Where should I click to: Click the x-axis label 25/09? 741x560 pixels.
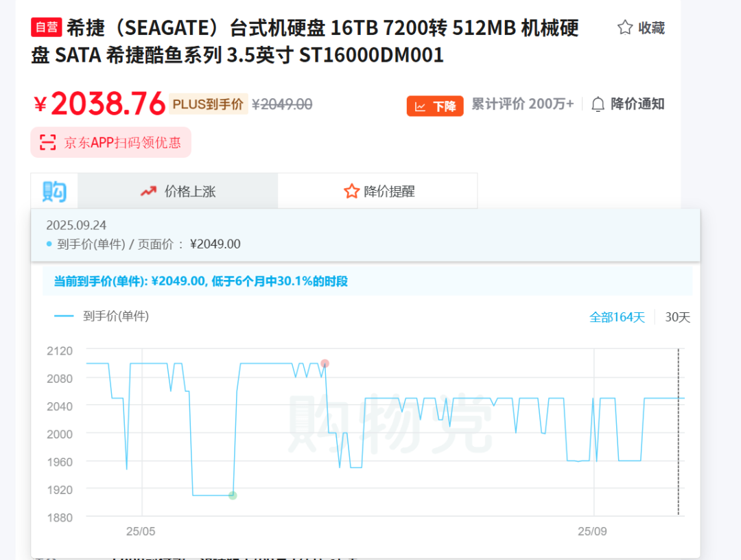(x=592, y=531)
